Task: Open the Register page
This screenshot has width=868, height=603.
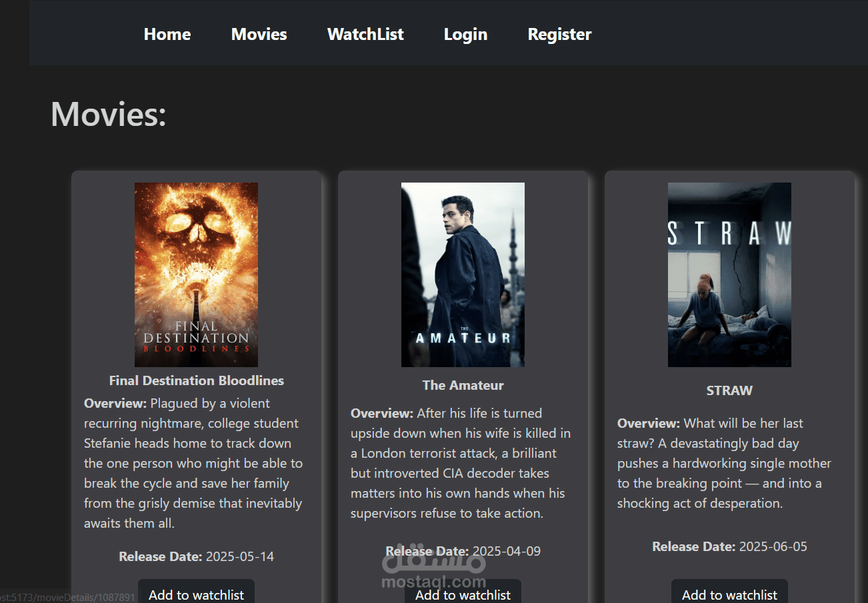Action: point(559,34)
